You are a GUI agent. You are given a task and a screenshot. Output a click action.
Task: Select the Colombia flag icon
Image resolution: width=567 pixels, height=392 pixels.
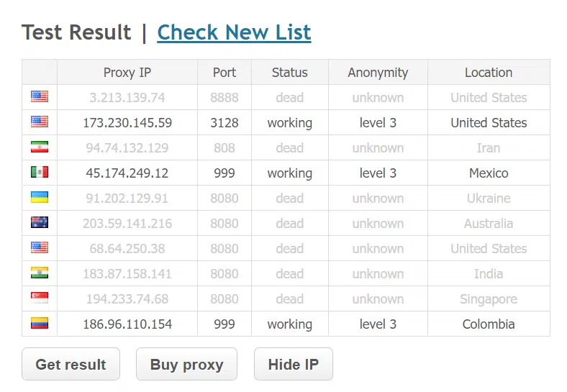click(40, 323)
